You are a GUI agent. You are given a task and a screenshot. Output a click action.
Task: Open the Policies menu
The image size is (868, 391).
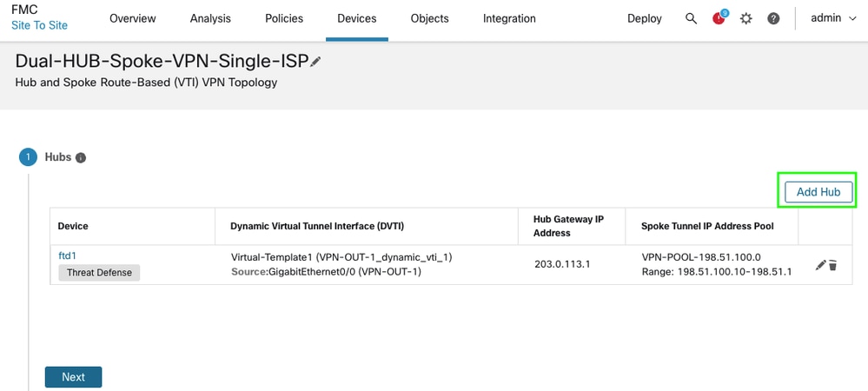click(284, 18)
